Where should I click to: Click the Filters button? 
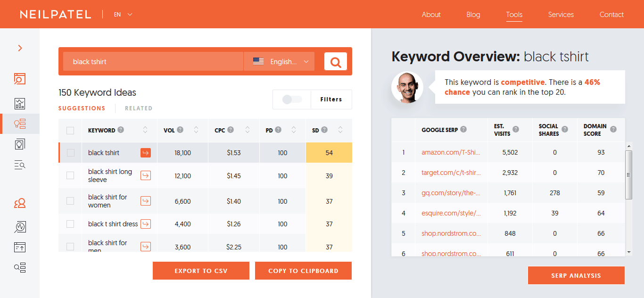(331, 99)
